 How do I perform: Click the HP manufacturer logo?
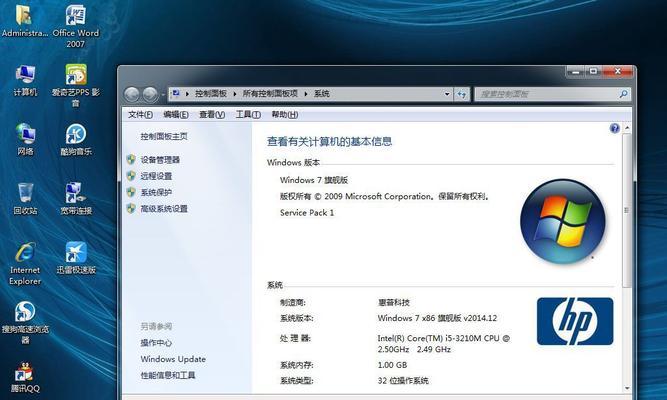(x=575, y=321)
